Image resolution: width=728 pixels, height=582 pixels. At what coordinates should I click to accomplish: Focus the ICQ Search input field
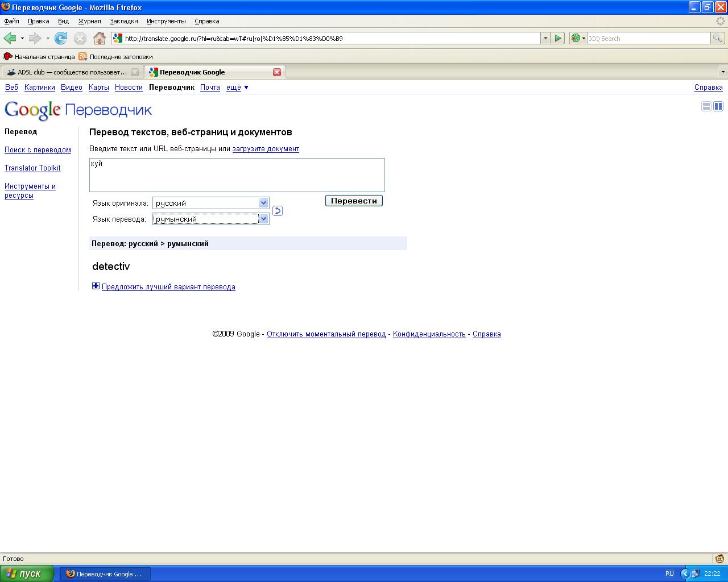point(648,38)
